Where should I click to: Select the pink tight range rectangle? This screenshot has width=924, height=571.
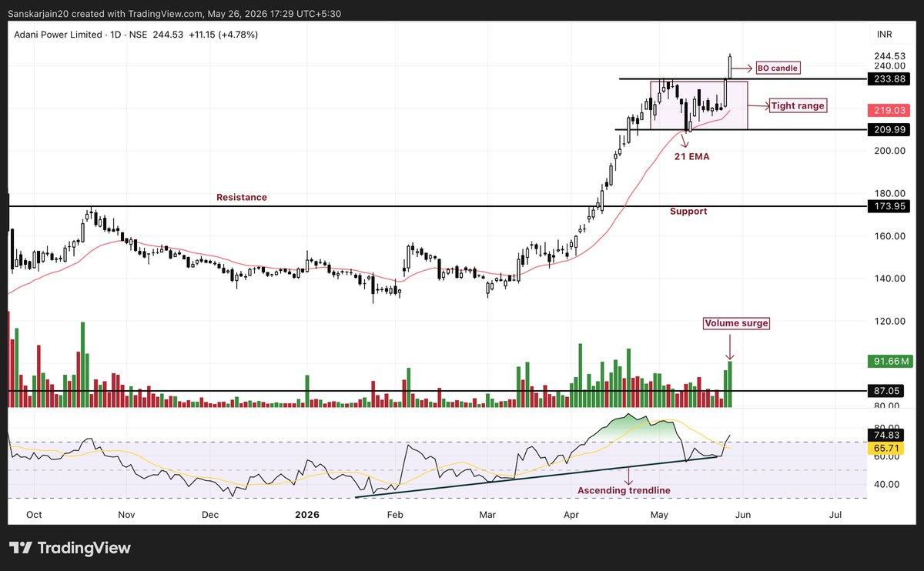(x=699, y=105)
